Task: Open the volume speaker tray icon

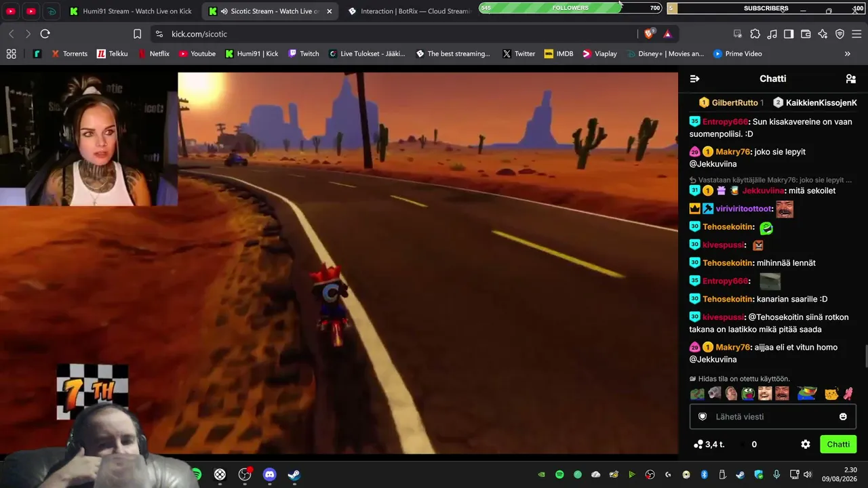Action: tap(808, 474)
